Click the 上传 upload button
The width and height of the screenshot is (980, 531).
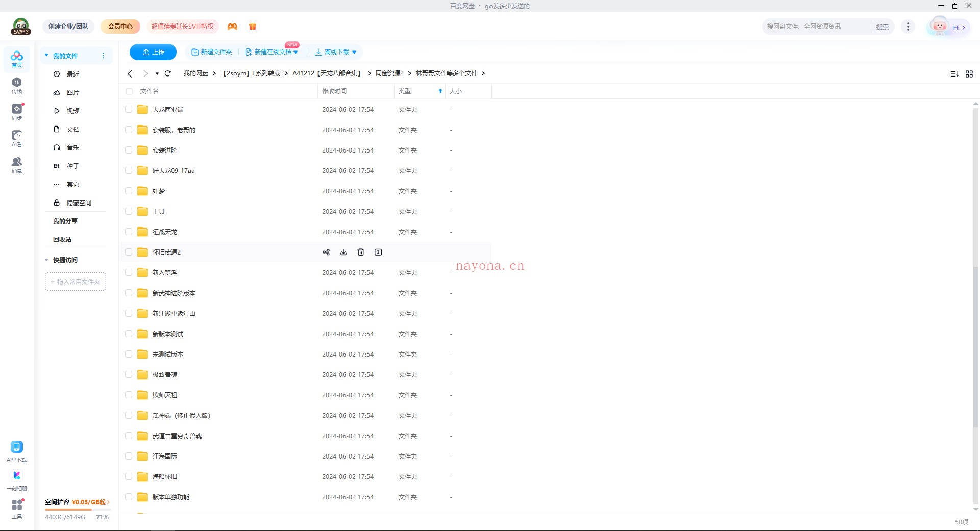coord(153,52)
